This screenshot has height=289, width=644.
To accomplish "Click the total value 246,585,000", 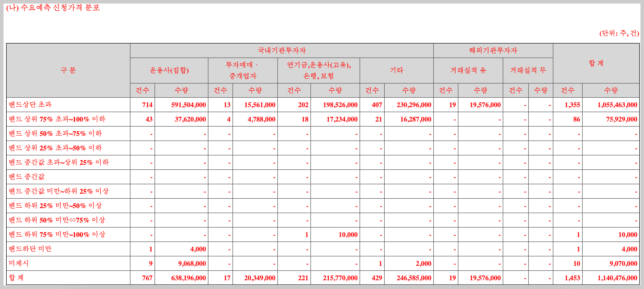I will (x=414, y=278).
